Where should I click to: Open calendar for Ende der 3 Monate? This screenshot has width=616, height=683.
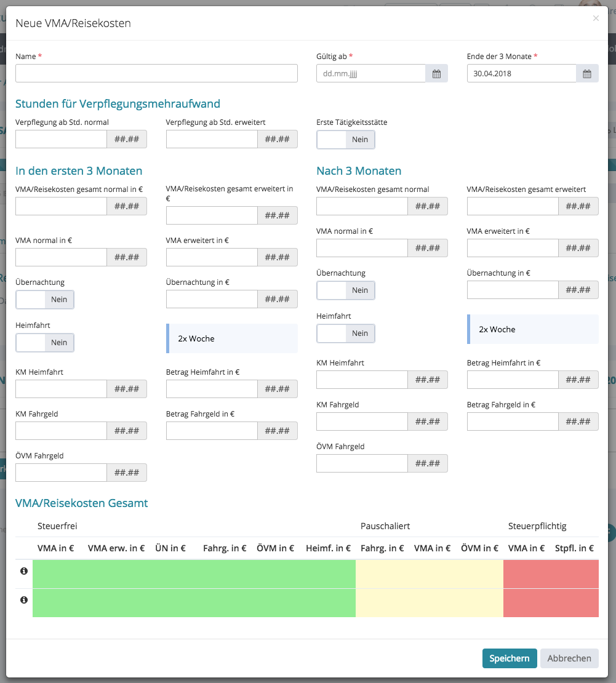pos(587,74)
